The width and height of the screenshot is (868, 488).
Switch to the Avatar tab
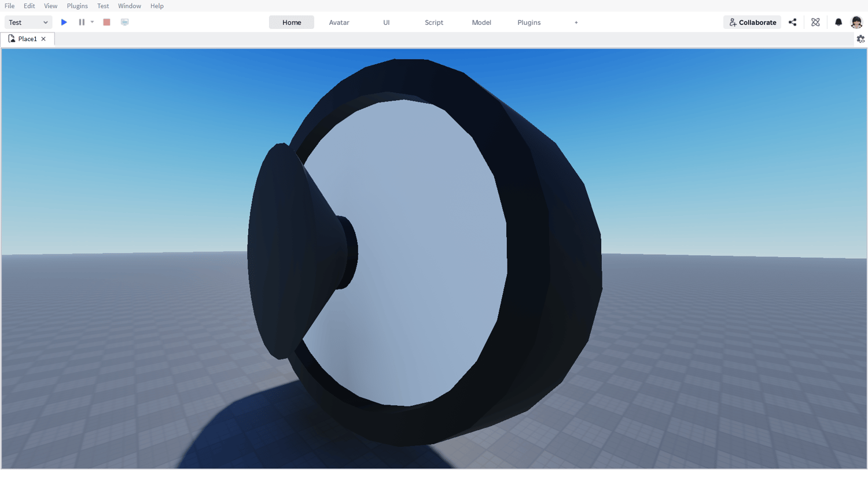[339, 23]
